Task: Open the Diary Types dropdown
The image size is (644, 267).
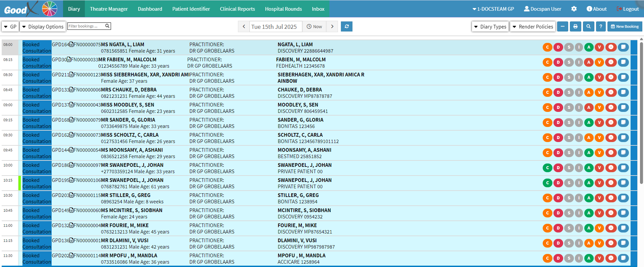Action: click(490, 27)
